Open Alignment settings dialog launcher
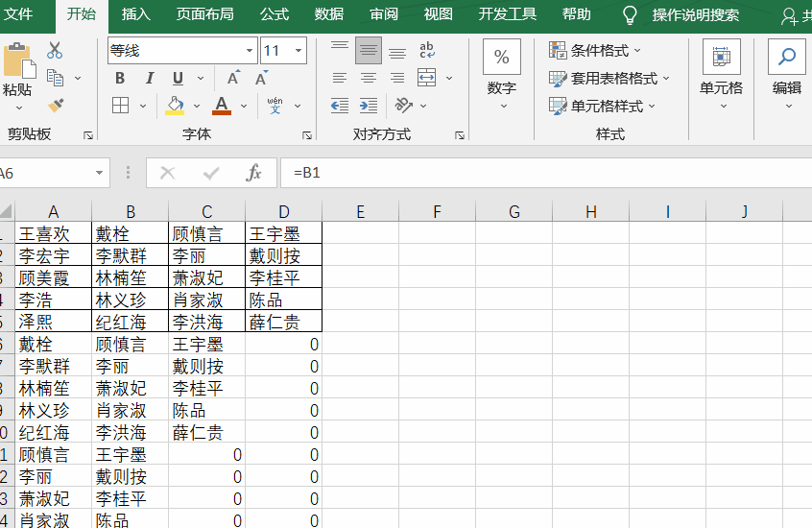The width and height of the screenshot is (812, 528). [x=460, y=135]
